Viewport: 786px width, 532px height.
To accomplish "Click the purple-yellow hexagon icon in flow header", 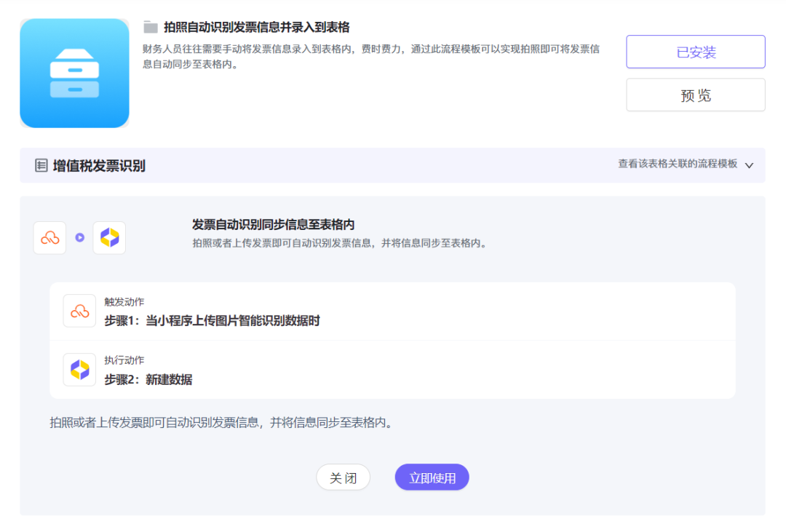I will (109, 238).
